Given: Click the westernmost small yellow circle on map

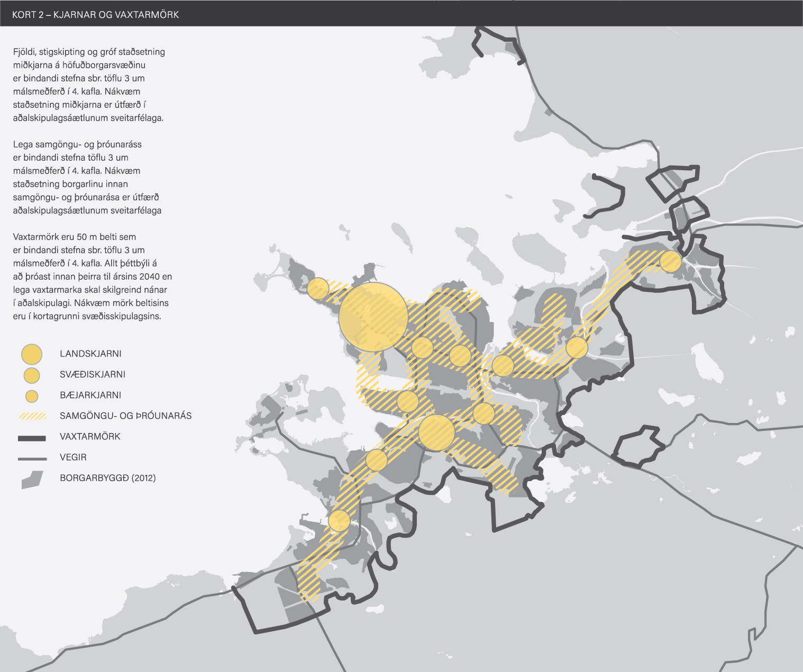Looking at the screenshot, I should [318, 289].
